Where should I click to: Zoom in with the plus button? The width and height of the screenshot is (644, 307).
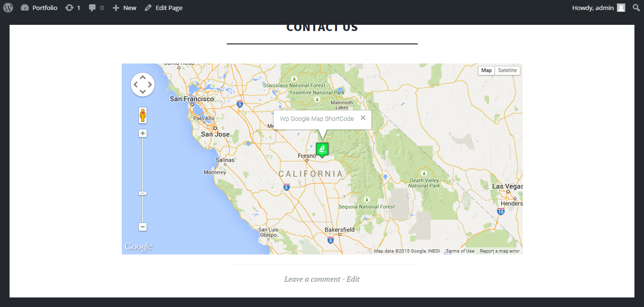coord(143,133)
